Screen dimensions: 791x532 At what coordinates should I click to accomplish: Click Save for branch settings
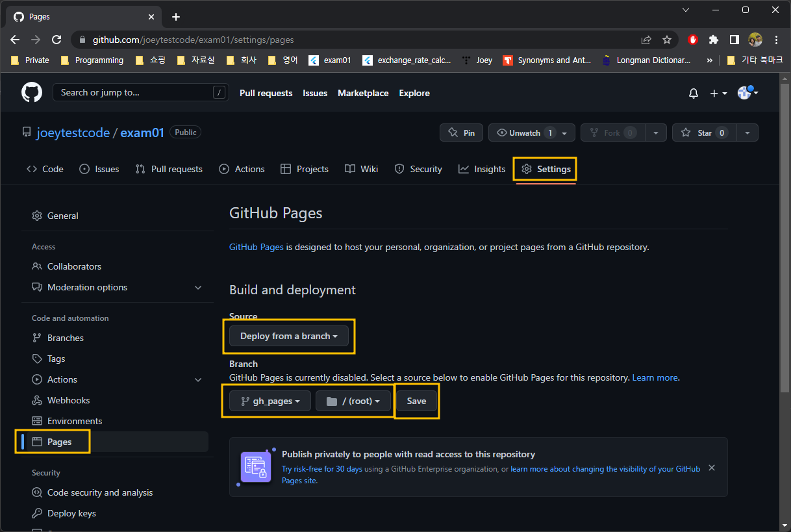coord(416,401)
